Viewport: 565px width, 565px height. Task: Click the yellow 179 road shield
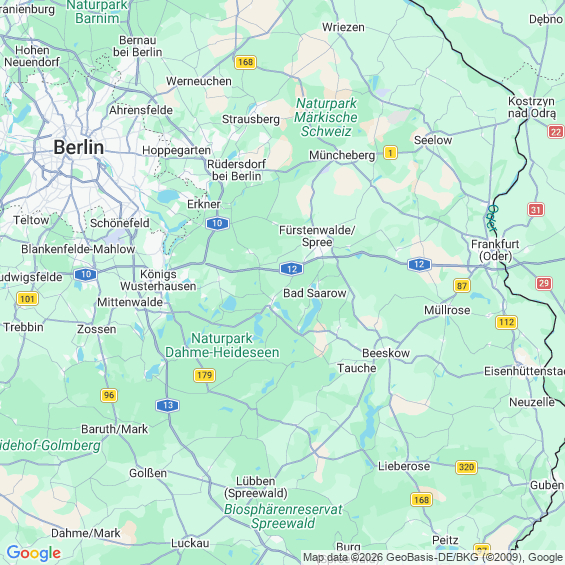click(x=204, y=375)
